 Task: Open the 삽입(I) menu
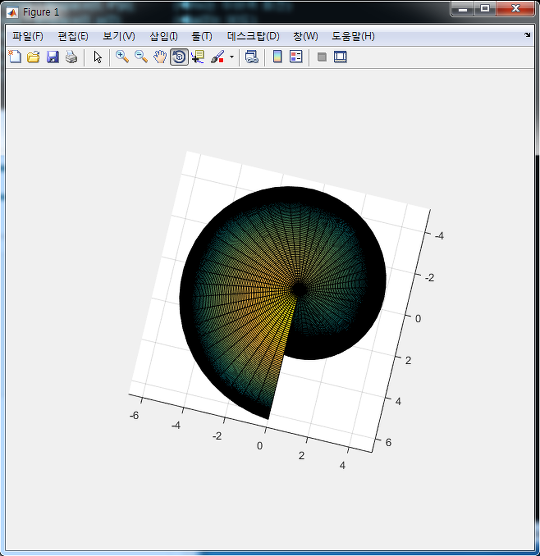click(163, 36)
